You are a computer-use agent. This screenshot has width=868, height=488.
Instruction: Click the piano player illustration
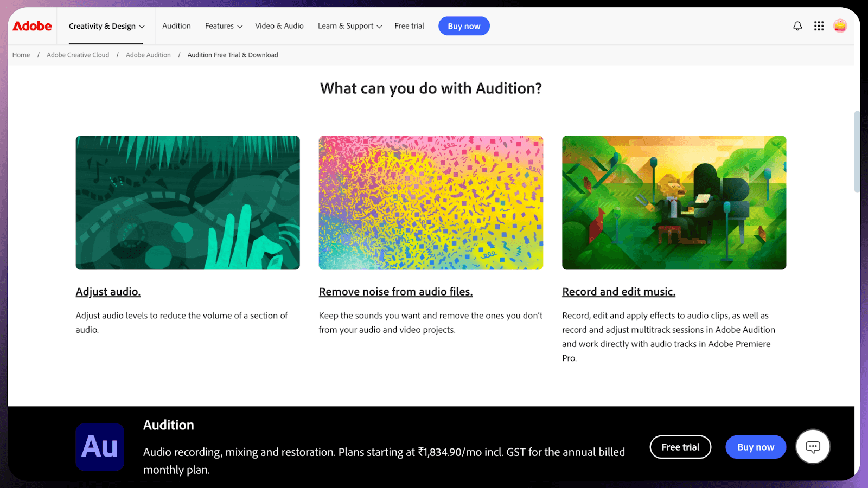(x=674, y=202)
